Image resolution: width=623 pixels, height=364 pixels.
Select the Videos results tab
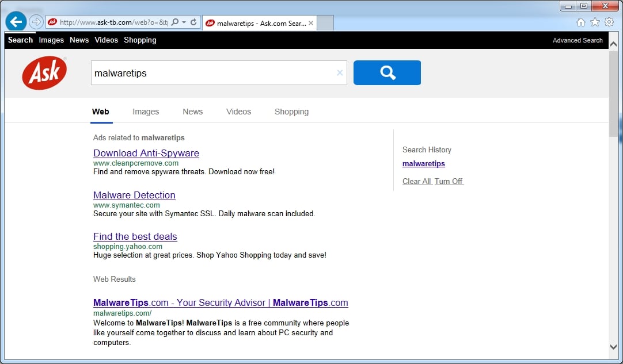238,112
